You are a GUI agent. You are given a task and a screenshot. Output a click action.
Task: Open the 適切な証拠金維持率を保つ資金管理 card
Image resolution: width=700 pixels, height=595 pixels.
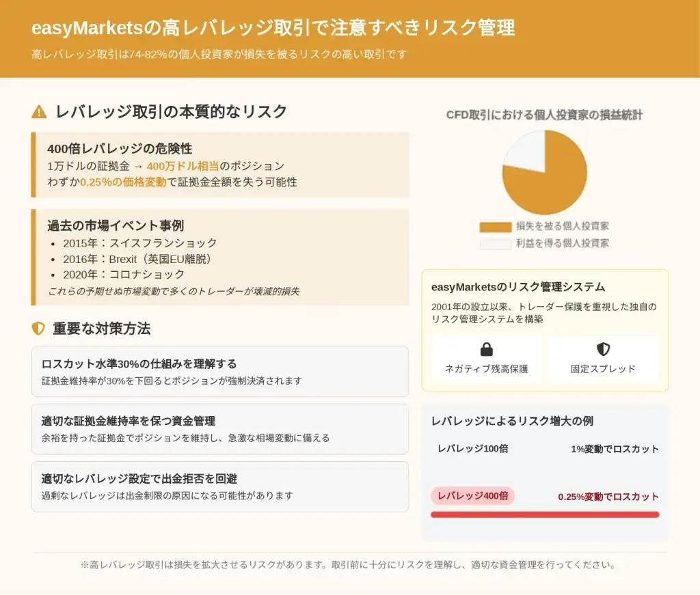coord(219,428)
